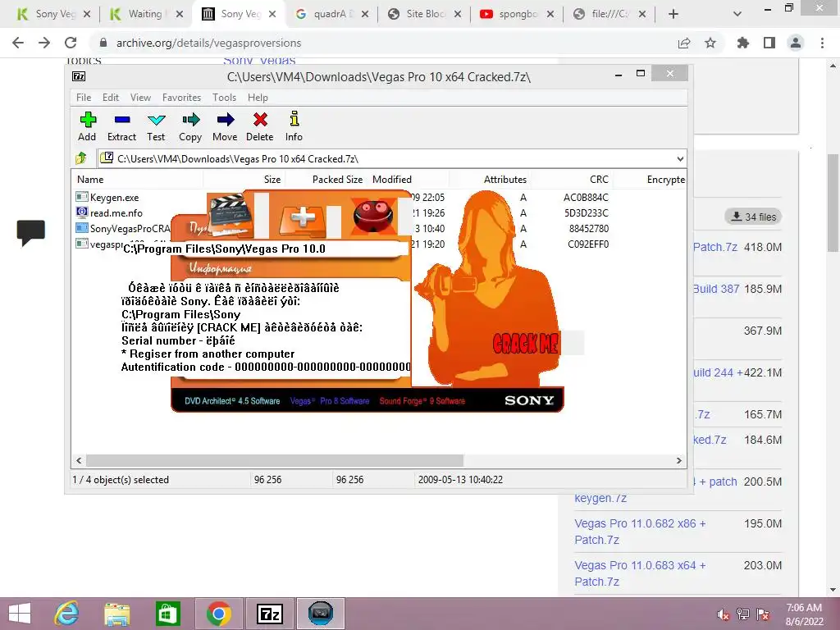Select Keygen.exe in the archive
This screenshot has width=840, height=630.
[x=114, y=197]
